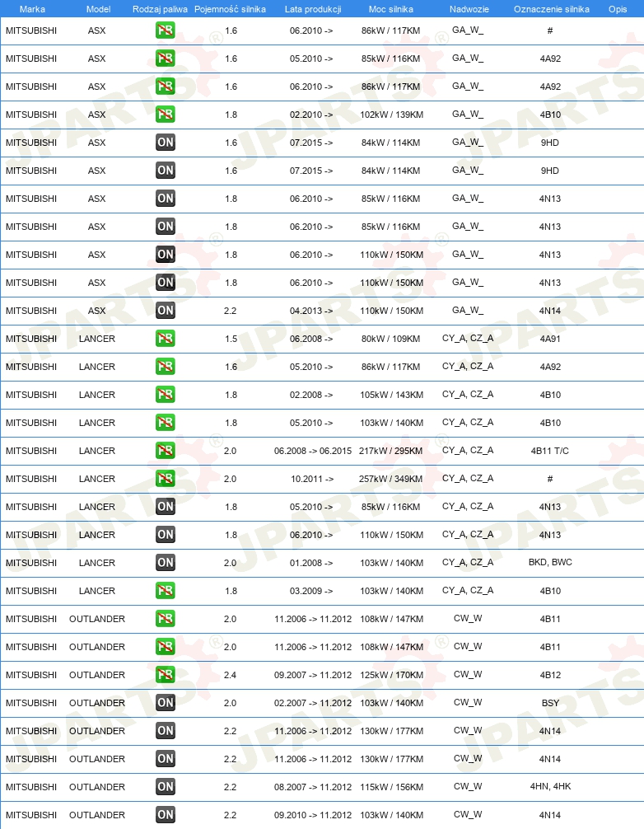644x829 pixels.
Task: Select the 4B12 engine code cell
Action: coord(550,675)
